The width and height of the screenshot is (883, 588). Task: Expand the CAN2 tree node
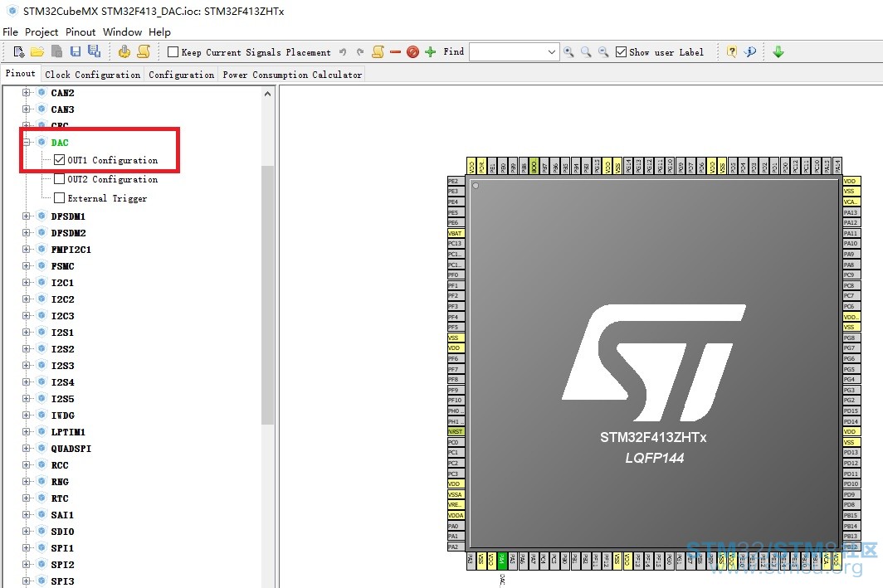click(x=26, y=93)
